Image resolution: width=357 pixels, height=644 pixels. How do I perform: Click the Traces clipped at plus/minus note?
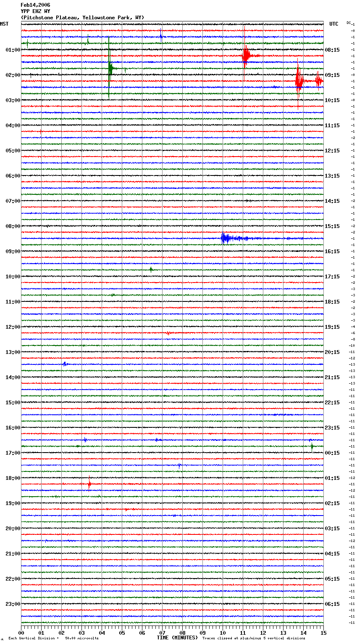254,639
